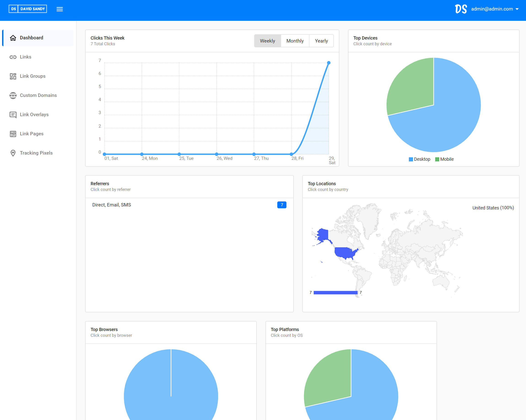Click the Tracking Pixels pin icon

[13, 153]
